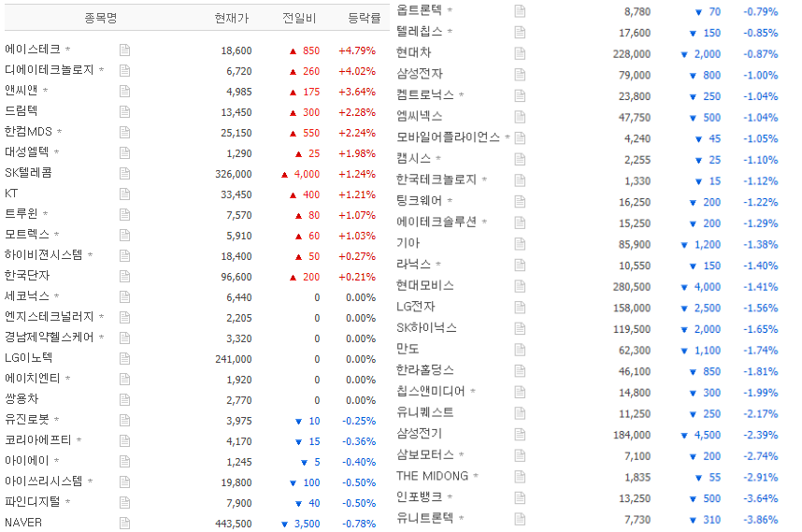Click the document icon beside 앤씨앤
The height and width of the screenshot is (532, 802).
tap(125, 91)
